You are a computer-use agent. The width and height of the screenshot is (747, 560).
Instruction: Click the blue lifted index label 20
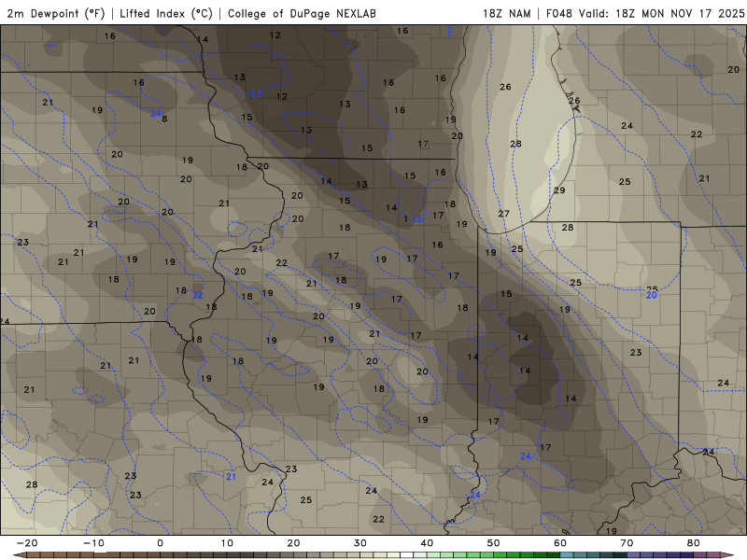(x=651, y=295)
